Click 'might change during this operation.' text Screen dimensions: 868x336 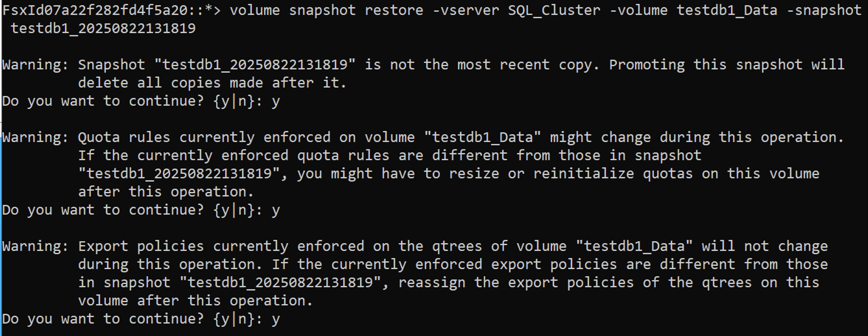tap(697, 138)
